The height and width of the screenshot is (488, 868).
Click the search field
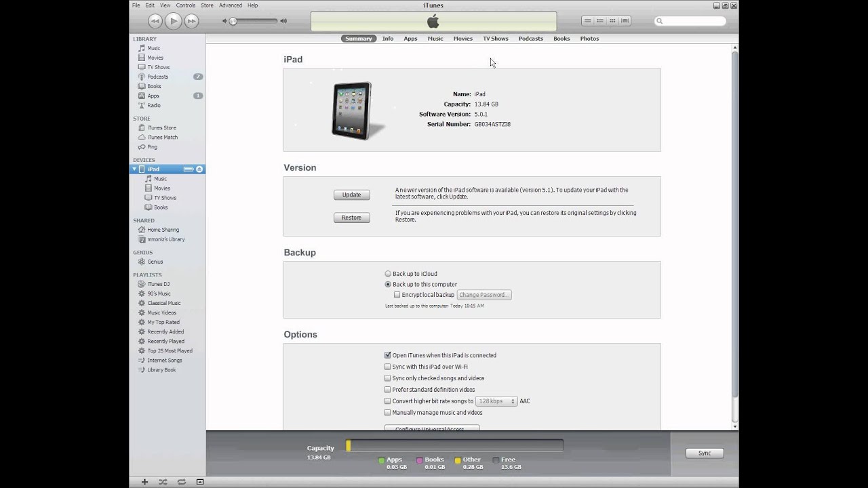[x=690, y=21]
